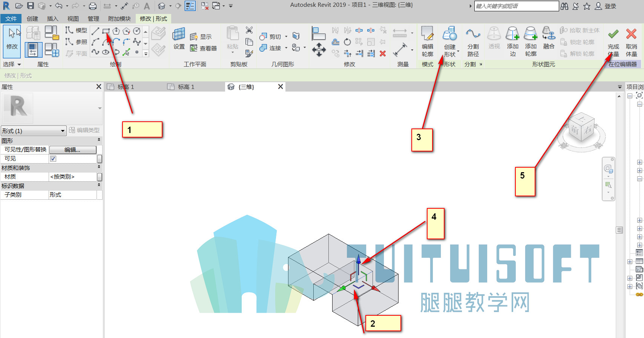
Task: Click the Visibility/Graphics Edit button
Action: click(73, 150)
